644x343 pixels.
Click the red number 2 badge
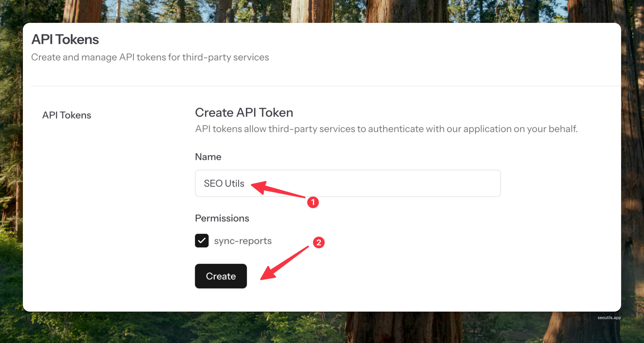point(319,242)
